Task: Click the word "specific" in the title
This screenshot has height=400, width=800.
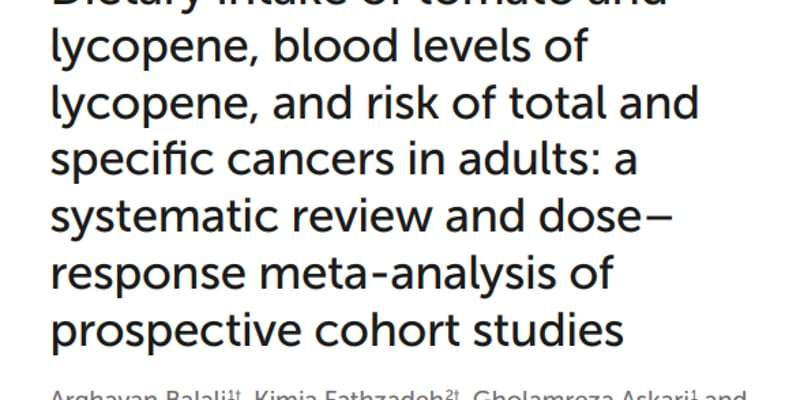Action: [x=132, y=160]
